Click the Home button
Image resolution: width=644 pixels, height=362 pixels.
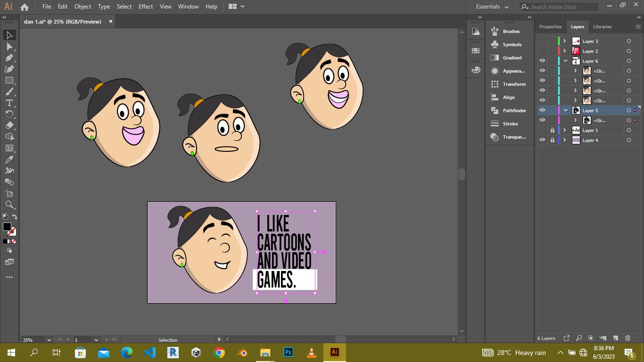point(25,7)
